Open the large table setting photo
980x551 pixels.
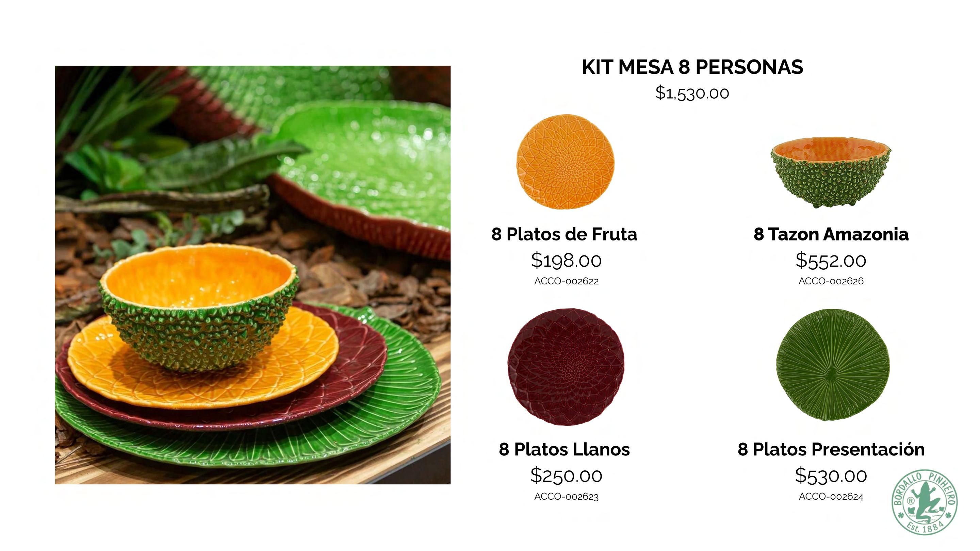tap(252, 275)
